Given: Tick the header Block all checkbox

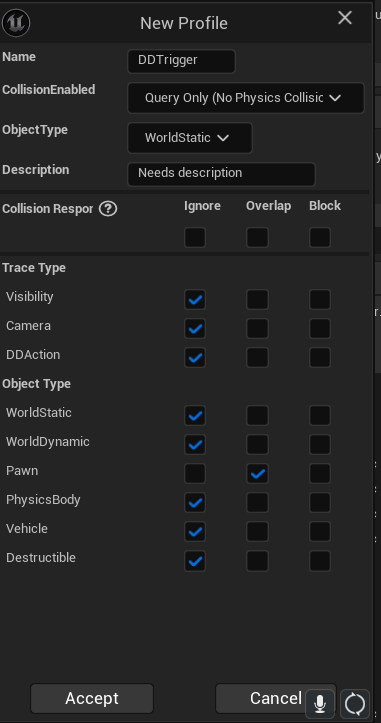Looking at the screenshot, I should pyautogui.click(x=320, y=237).
